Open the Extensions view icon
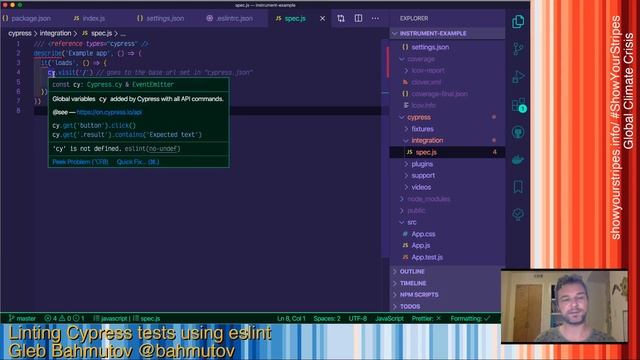640x360 pixels. (x=518, y=105)
